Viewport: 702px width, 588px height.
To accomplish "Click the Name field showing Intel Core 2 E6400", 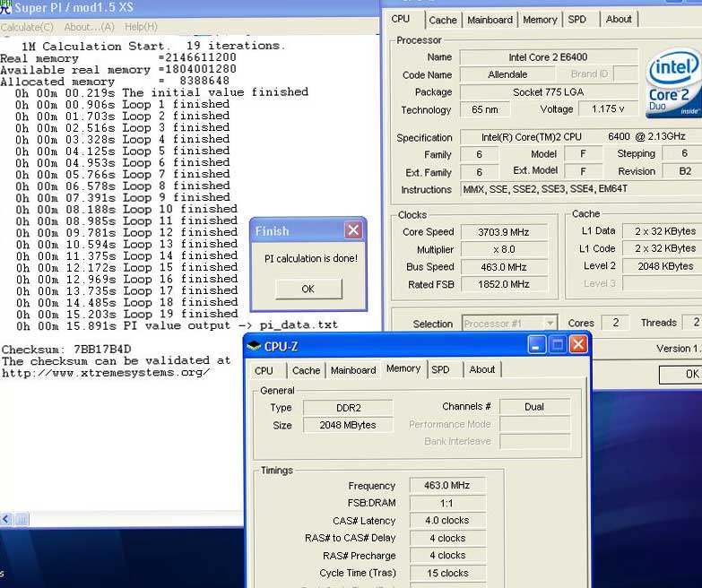I will click(548, 57).
